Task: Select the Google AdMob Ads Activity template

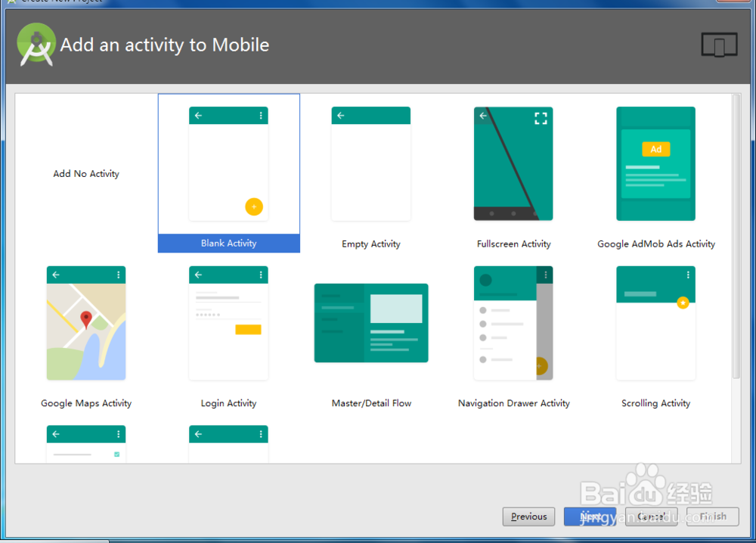Action: coord(655,163)
